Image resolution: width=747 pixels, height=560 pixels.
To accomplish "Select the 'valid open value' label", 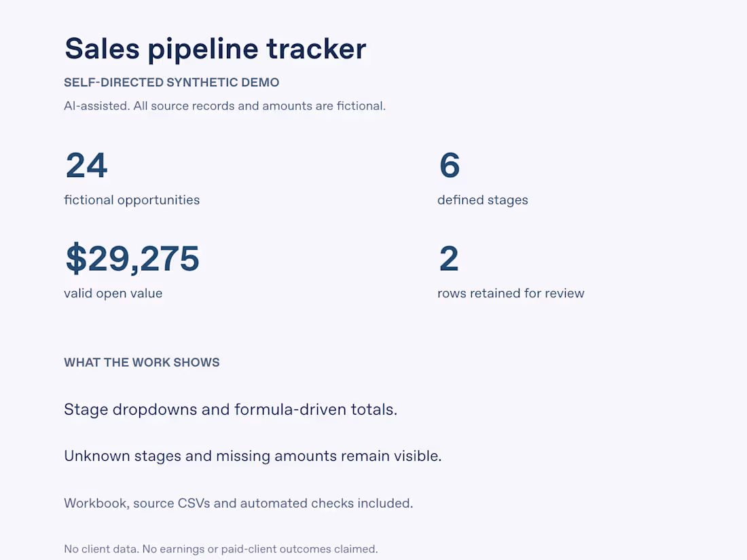I will pos(113,293).
